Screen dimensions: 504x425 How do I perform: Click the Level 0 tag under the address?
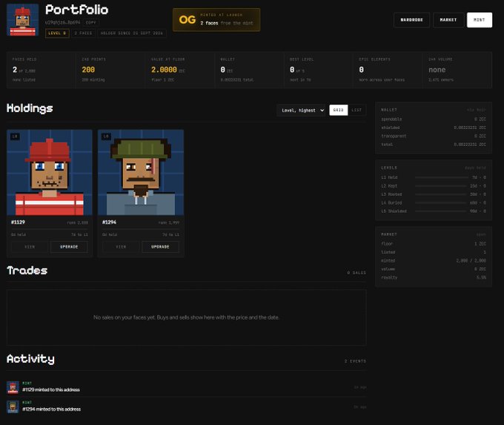[57, 33]
